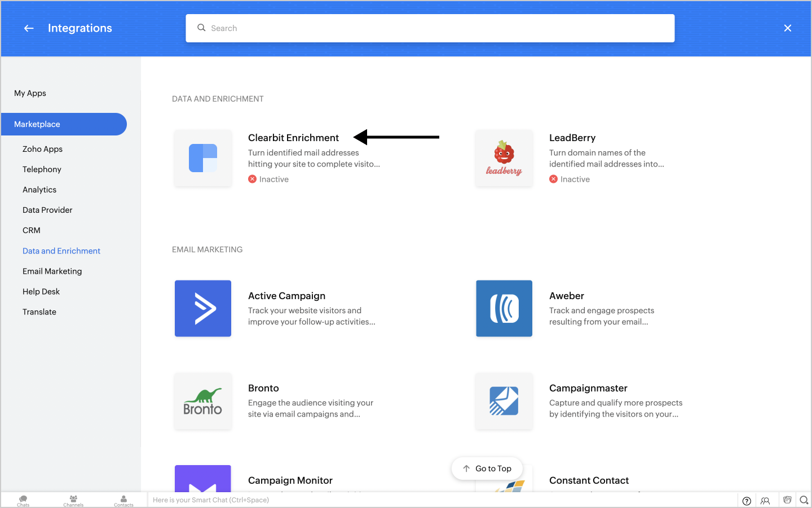The width and height of the screenshot is (812, 508).
Task: Click the 'DATA AND ENRICHMENT' section heading
Action: [218, 99]
